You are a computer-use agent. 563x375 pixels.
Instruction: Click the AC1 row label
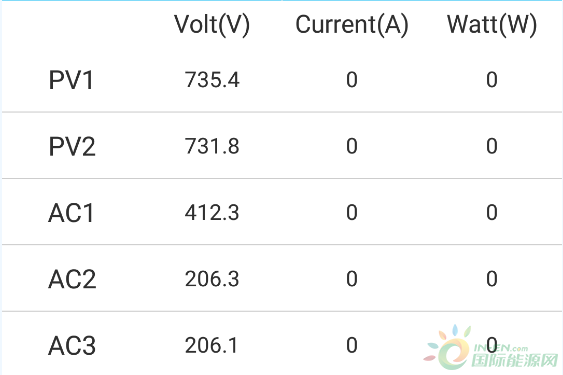pyautogui.click(x=71, y=213)
